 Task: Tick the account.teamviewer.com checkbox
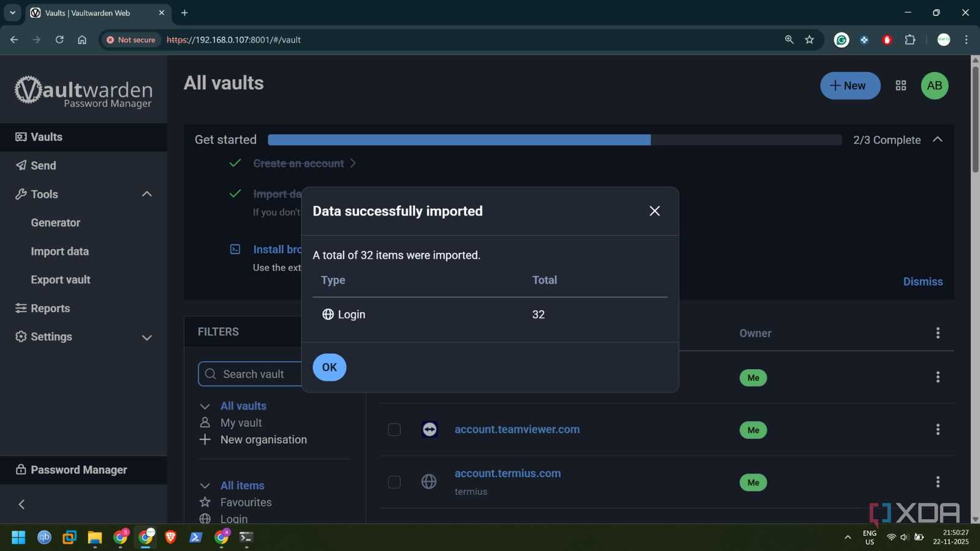394,430
